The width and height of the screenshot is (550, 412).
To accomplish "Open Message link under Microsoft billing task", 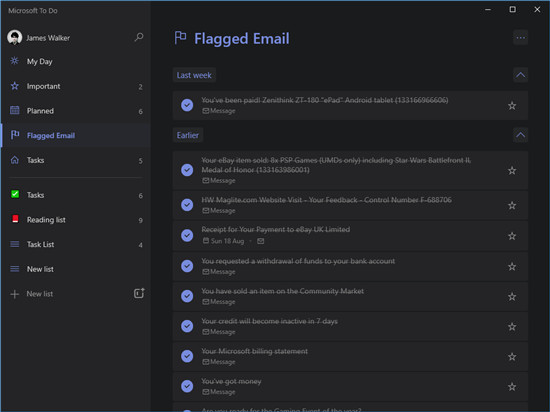I will pyautogui.click(x=219, y=362).
